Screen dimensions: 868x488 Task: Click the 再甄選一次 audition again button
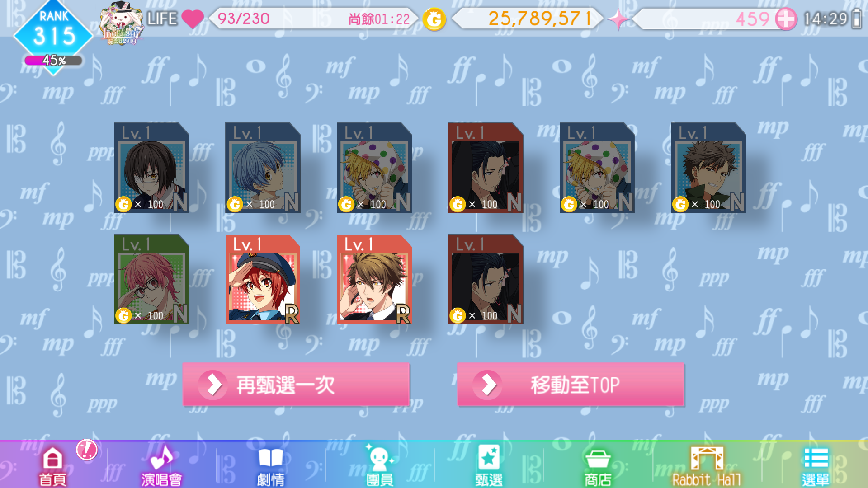[296, 385]
